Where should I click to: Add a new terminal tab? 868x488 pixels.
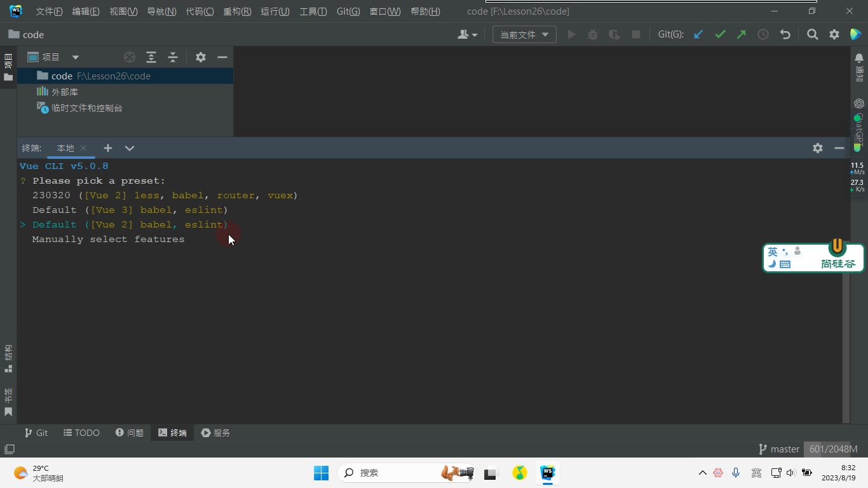click(108, 148)
